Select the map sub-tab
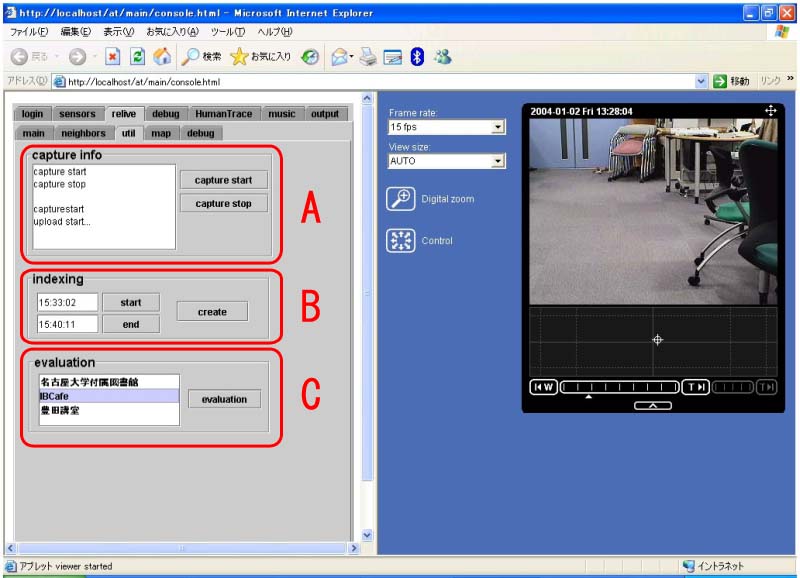The image size is (800, 578). [161, 133]
